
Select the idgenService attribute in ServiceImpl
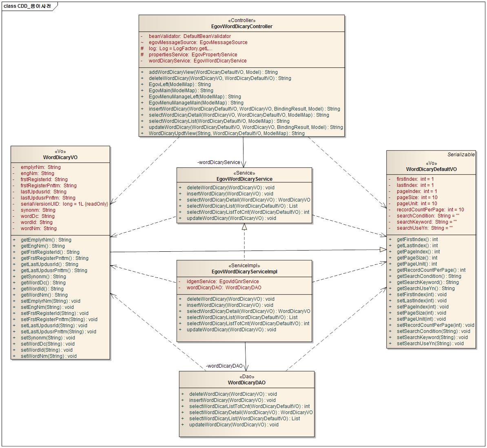pyautogui.click(x=222, y=282)
